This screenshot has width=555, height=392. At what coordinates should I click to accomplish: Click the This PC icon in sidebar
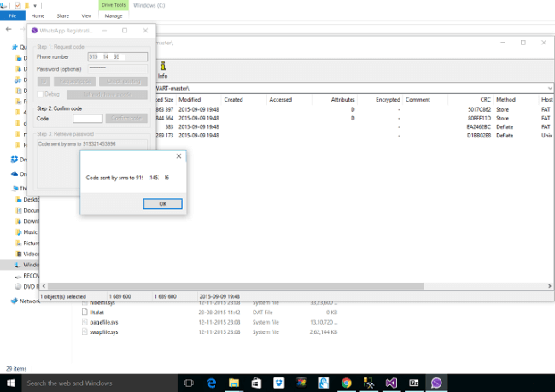[15, 188]
